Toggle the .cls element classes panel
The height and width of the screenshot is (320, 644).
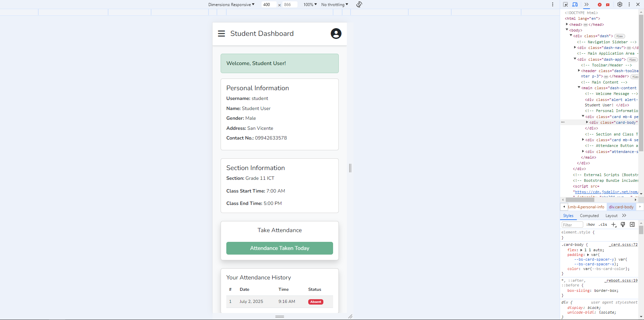click(603, 225)
